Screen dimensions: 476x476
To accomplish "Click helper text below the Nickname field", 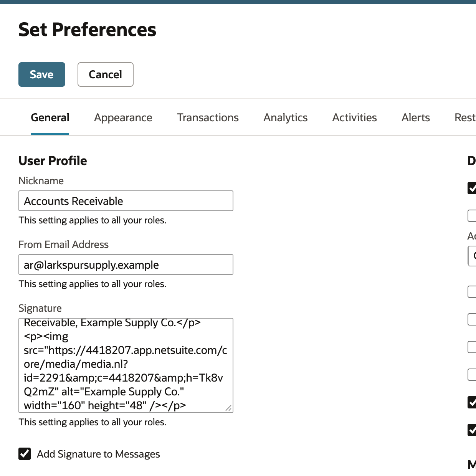I will (93, 220).
